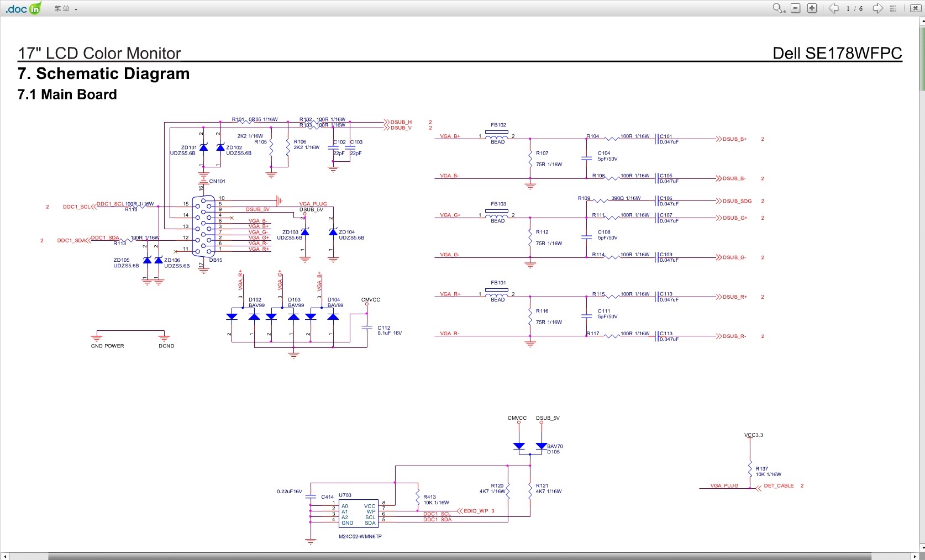Screen dimensions: 925x560
Task: Click the 'DSUB_SOG' net label
Action: [737, 201]
